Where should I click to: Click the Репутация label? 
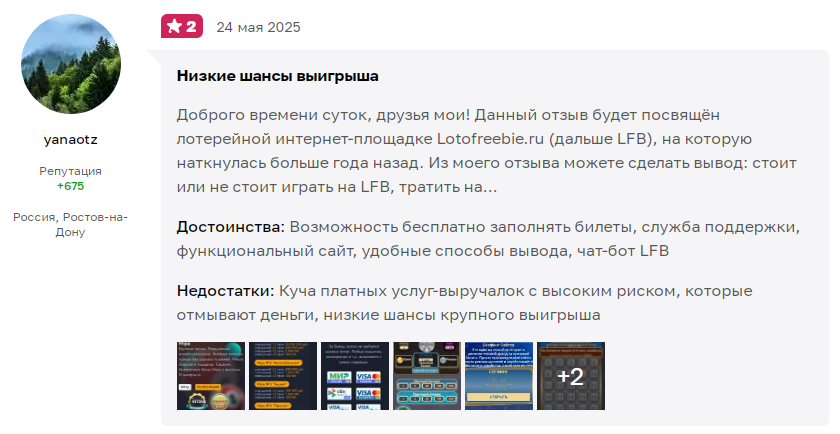coord(70,171)
